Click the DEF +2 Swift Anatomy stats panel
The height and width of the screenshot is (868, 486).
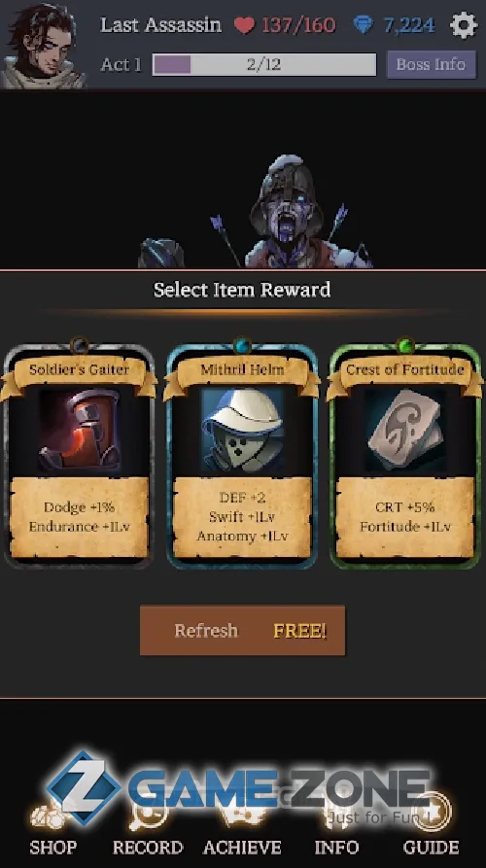(242, 517)
